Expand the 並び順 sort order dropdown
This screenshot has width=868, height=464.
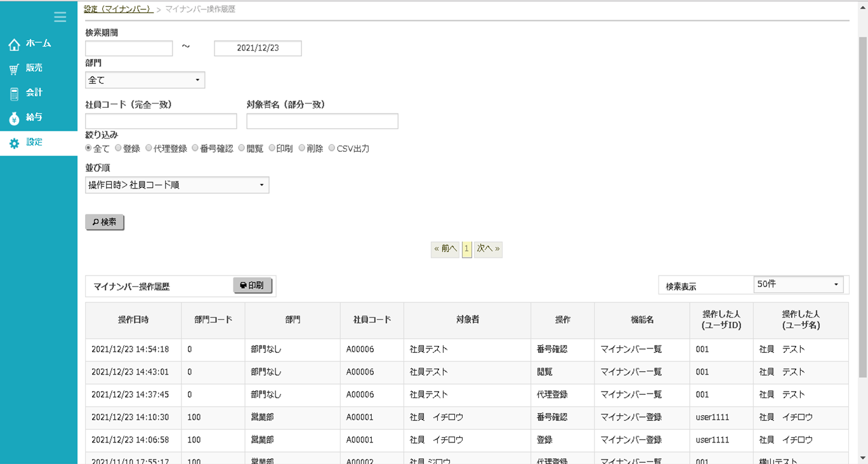point(177,185)
